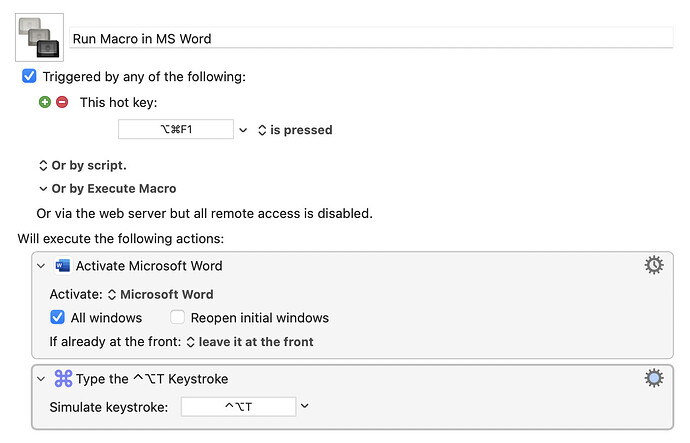Collapse the Activate Microsoft Word action
This screenshot has width=690, height=443.
[x=41, y=266]
